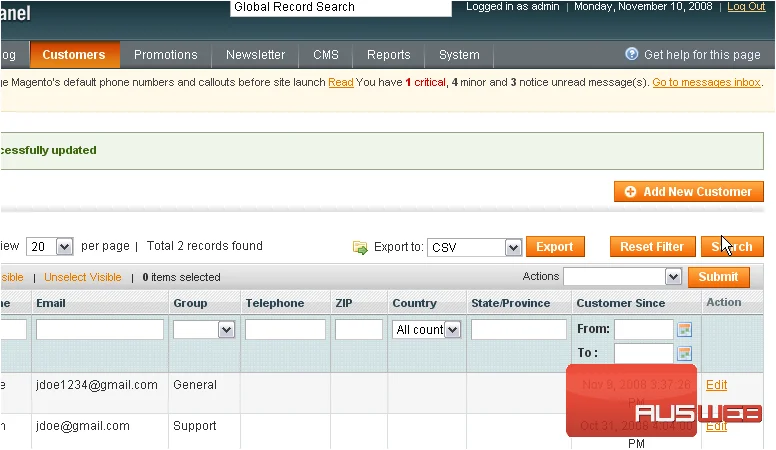Open the Promotions menu
The image size is (776, 450).
click(x=165, y=54)
